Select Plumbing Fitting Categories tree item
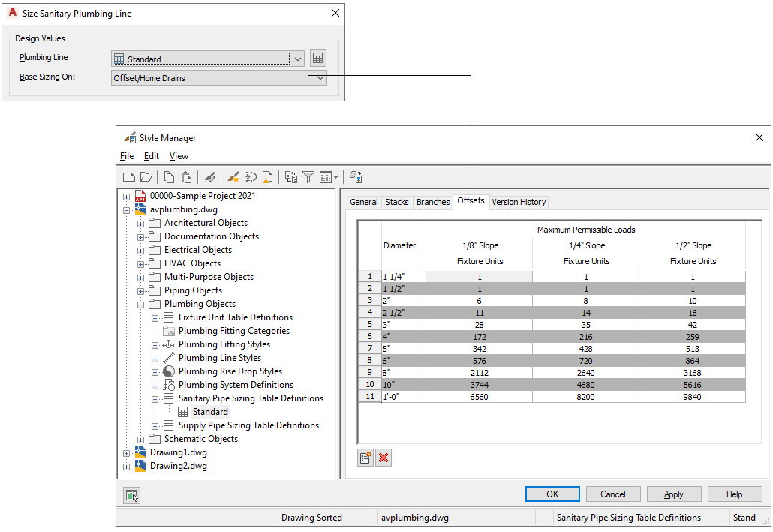The image size is (773, 532). coord(234,331)
